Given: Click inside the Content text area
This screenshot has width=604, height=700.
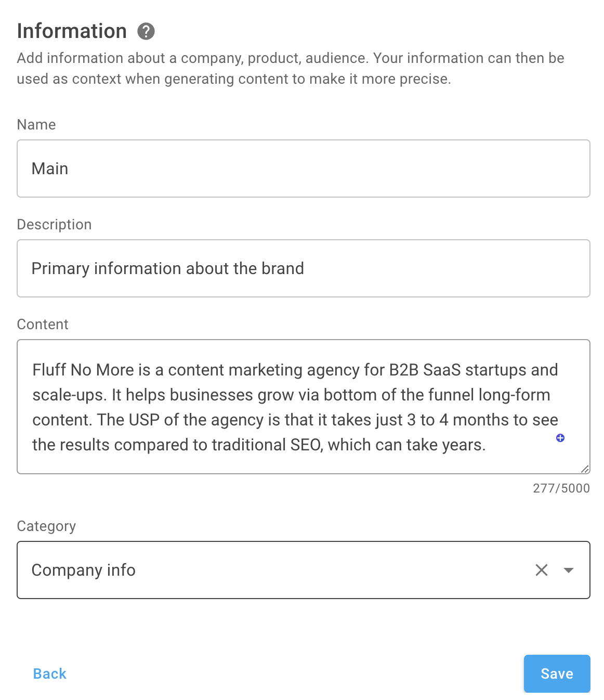Looking at the screenshot, I should [x=304, y=407].
